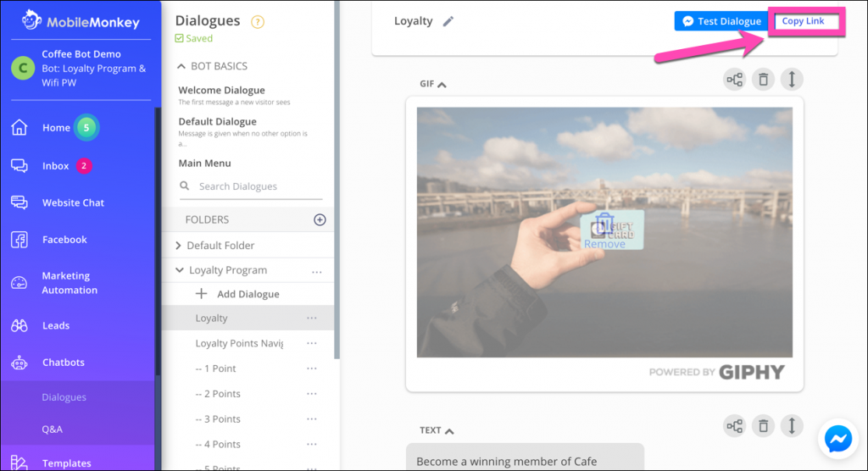
Task: Click the Marketing Automation gauge icon
Action: coord(19,283)
